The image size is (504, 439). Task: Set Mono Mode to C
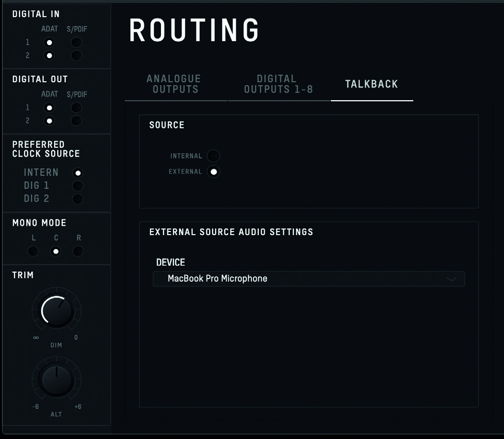click(56, 251)
